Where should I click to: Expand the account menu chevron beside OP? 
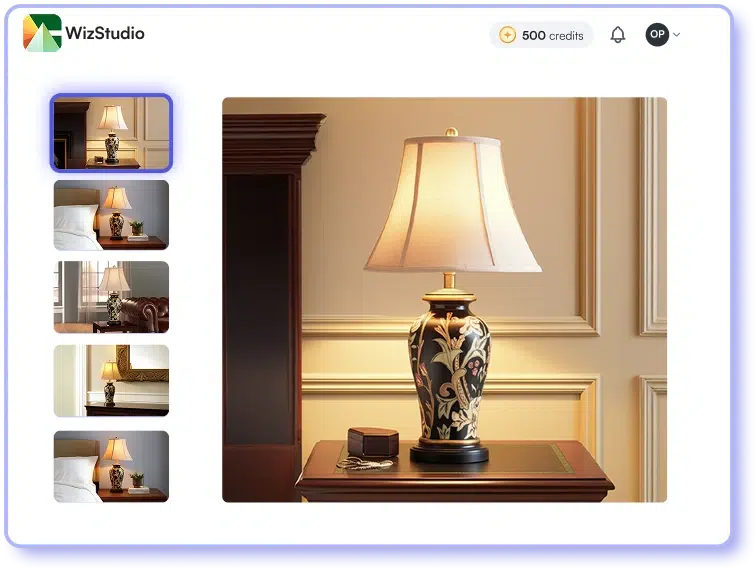[677, 35]
